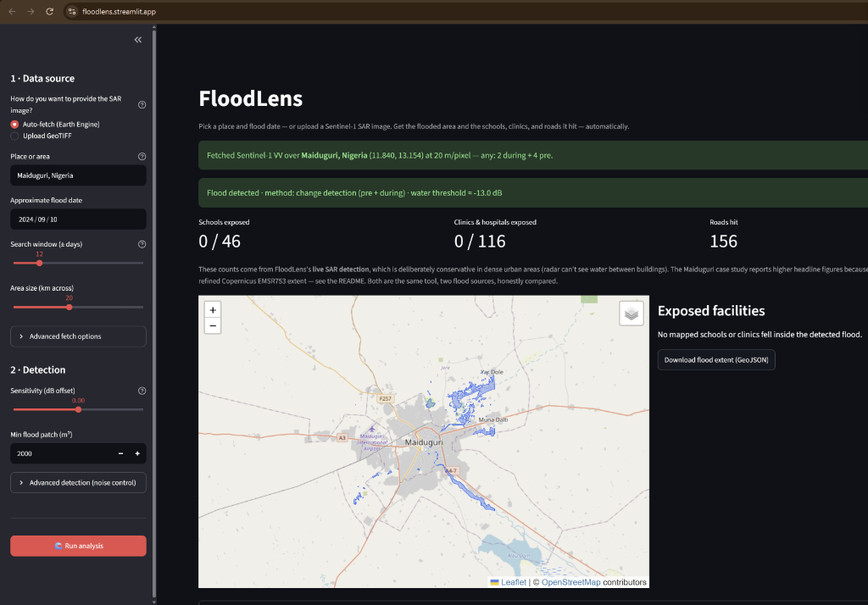This screenshot has height=605, width=868.
Task: Click the Clinics & hospitals value 0 / 116
Action: (480, 241)
